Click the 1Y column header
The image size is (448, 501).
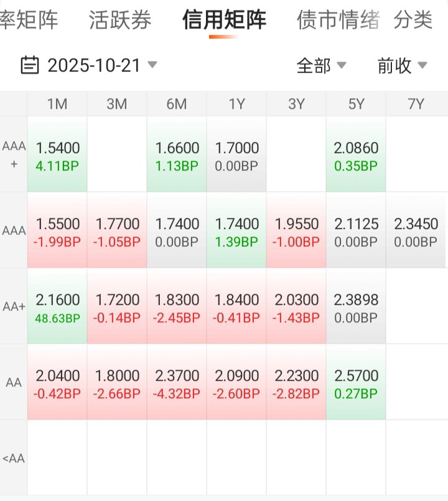point(236,104)
